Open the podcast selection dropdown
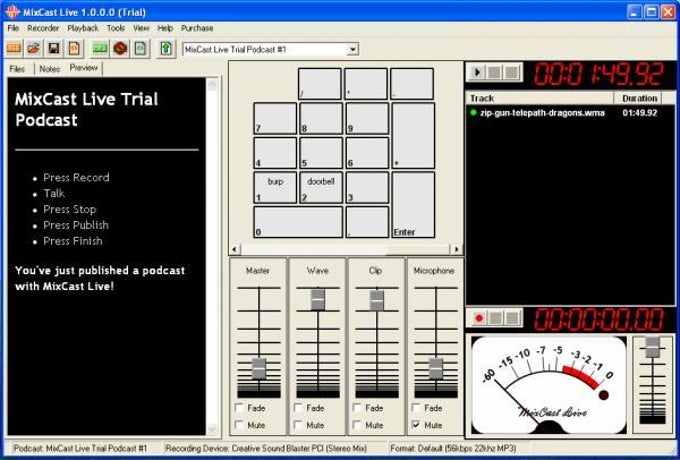The height and width of the screenshot is (460, 680). click(353, 49)
